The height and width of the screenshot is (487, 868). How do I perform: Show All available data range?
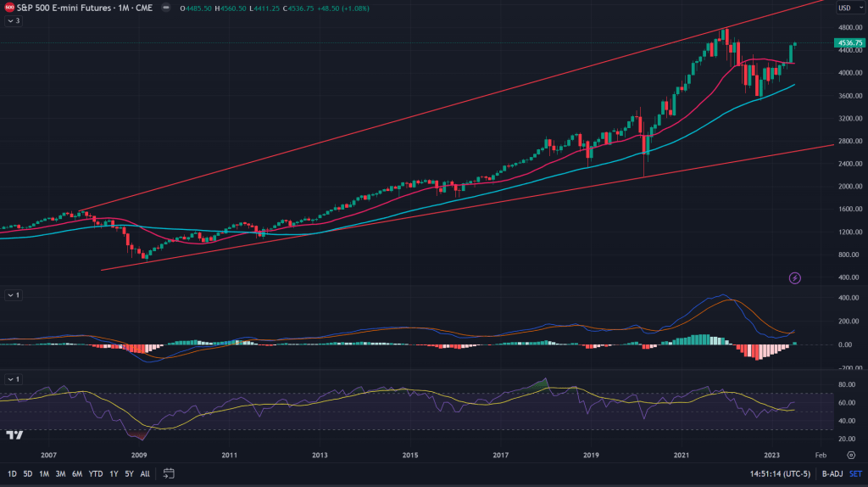[x=145, y=473]
